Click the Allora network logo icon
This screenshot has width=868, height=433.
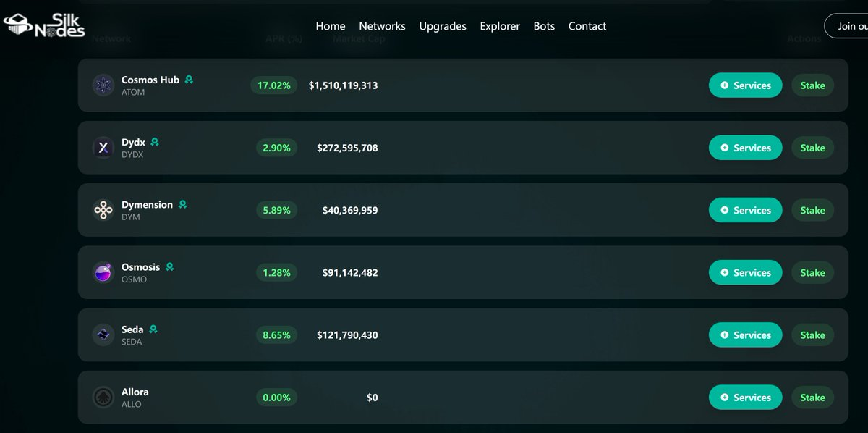point(103,398)
